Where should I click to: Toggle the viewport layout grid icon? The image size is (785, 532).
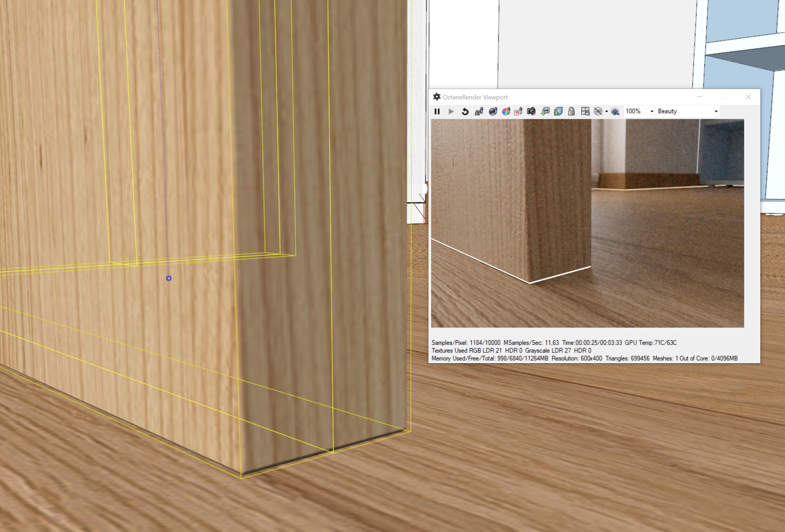tap(585, 111)
